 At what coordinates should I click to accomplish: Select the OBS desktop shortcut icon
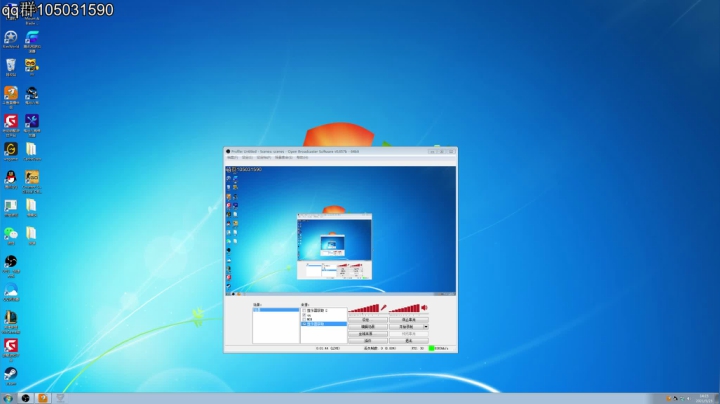point(11,262)
